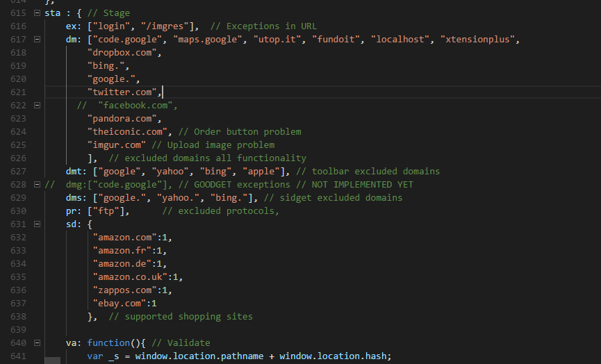Click line number 621 in the gutter
The image size is (601, 364).
18,92
